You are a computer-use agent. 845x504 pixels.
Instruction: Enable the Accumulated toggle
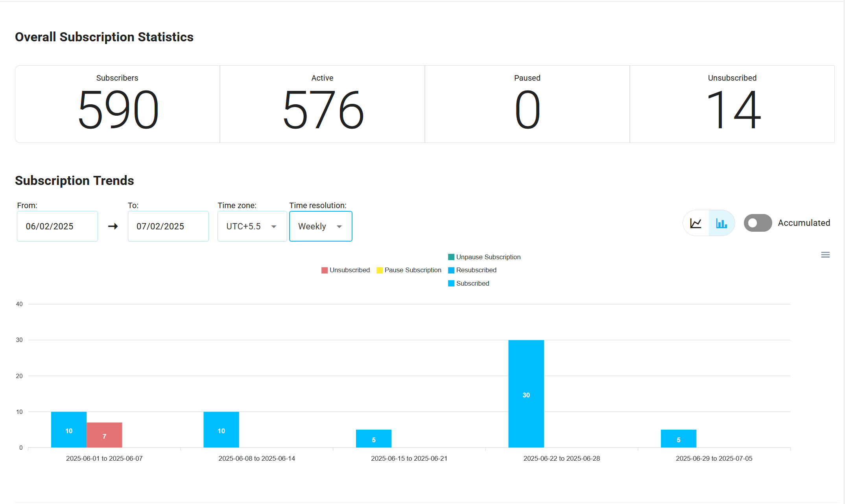[757, 223]
